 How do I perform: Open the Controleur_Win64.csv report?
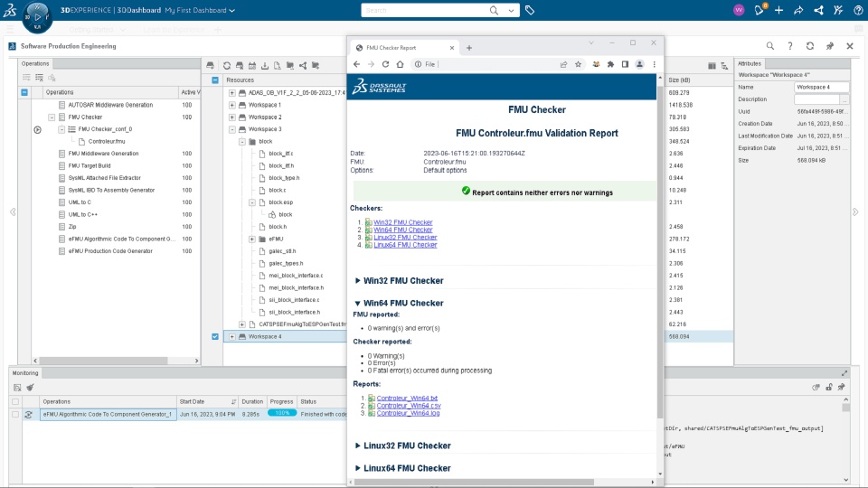(x=409, y=406)
